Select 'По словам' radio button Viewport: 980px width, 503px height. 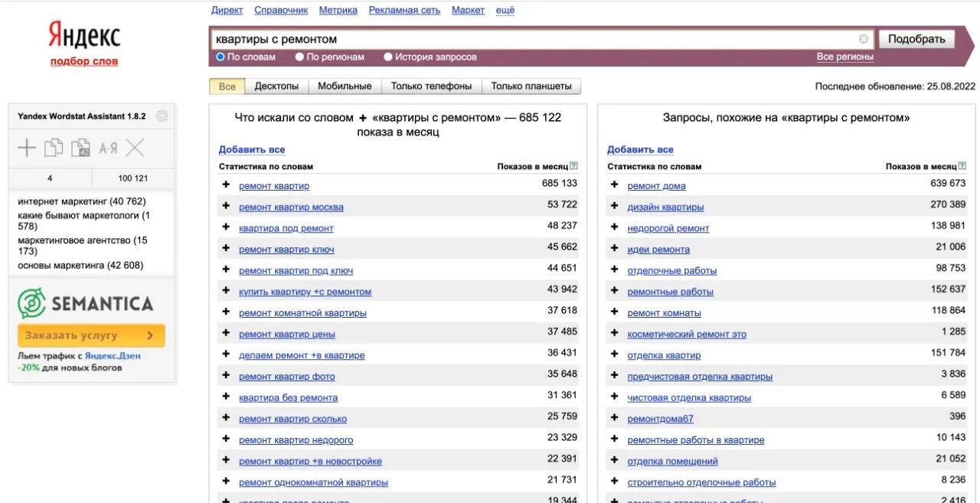[220, 57]
